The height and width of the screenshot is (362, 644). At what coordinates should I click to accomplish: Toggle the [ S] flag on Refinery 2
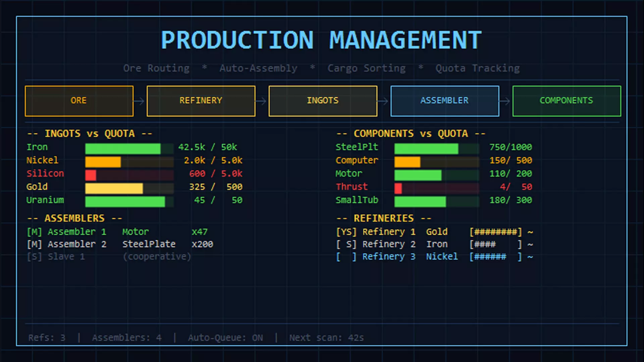[346, 244]
